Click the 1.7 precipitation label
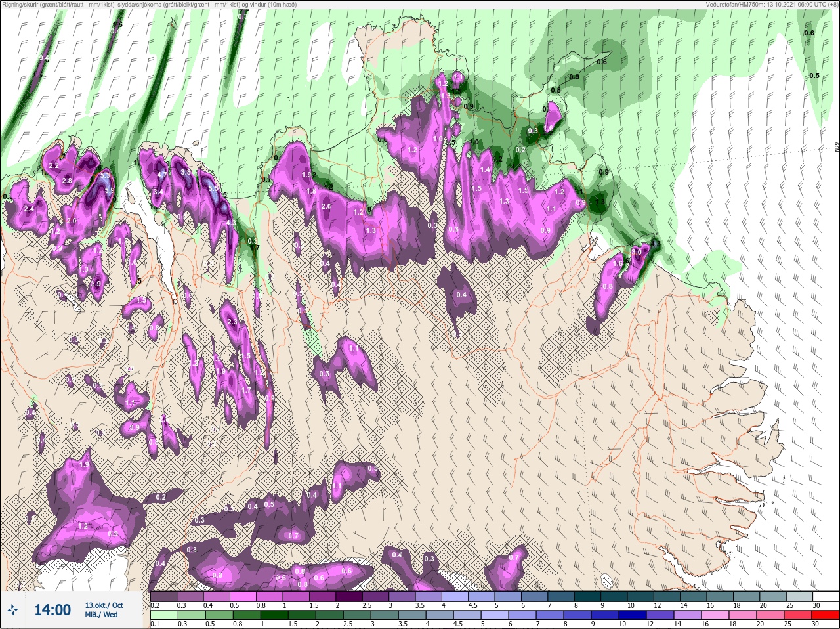Screen dimensions: 840x629 tap(246, 390)
